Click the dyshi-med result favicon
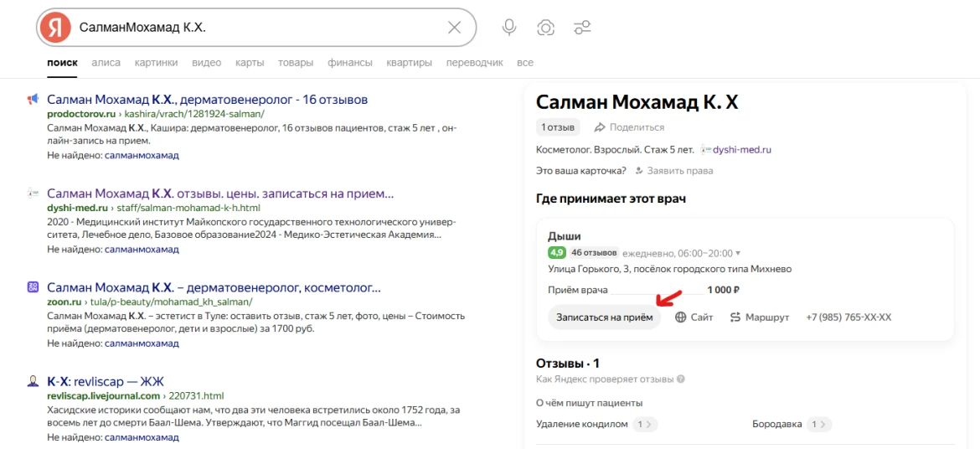This screenshot has width=980, height=449. 34,194
